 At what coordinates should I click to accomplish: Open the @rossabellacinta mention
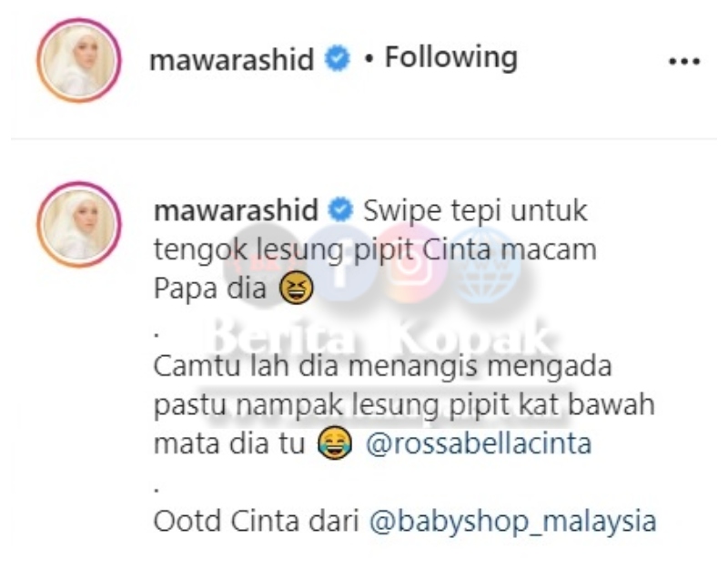479,443
